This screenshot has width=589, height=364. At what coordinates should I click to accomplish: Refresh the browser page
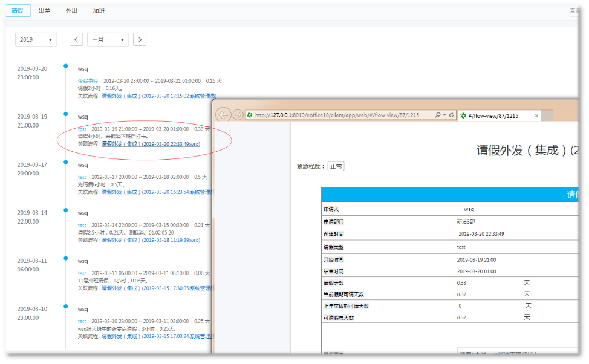[x=451, y=115]
